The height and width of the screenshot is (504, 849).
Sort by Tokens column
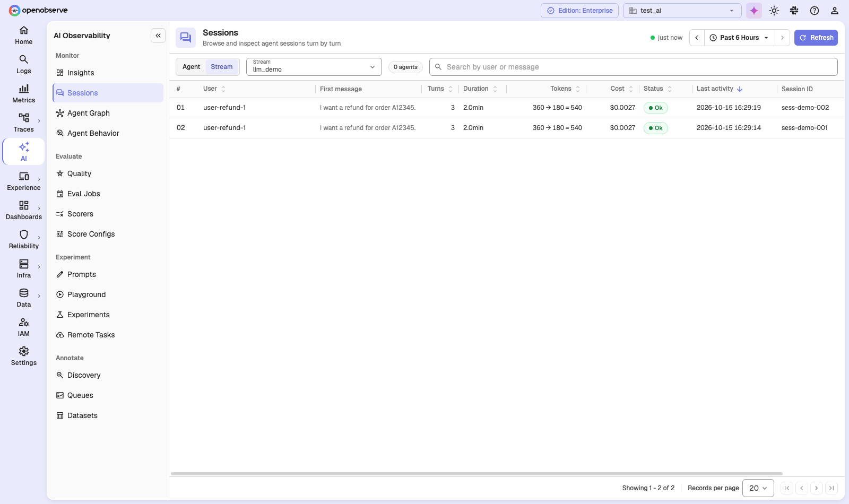click(x=565, y=89)
